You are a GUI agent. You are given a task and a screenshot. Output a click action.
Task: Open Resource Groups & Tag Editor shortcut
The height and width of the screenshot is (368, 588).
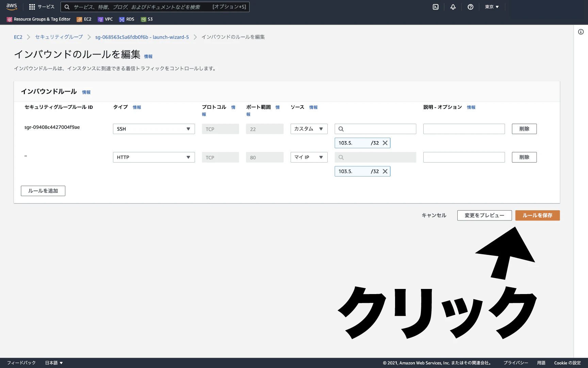38,19
